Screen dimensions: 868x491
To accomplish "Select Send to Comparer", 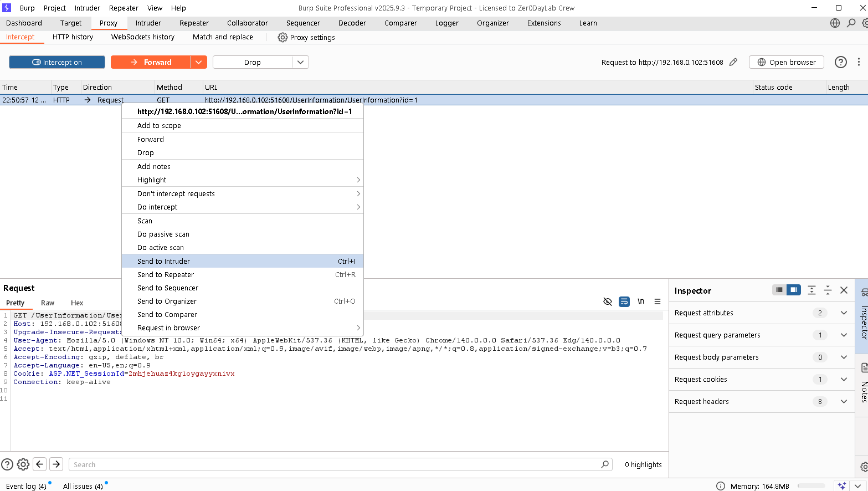I will [x=243, y=315].
